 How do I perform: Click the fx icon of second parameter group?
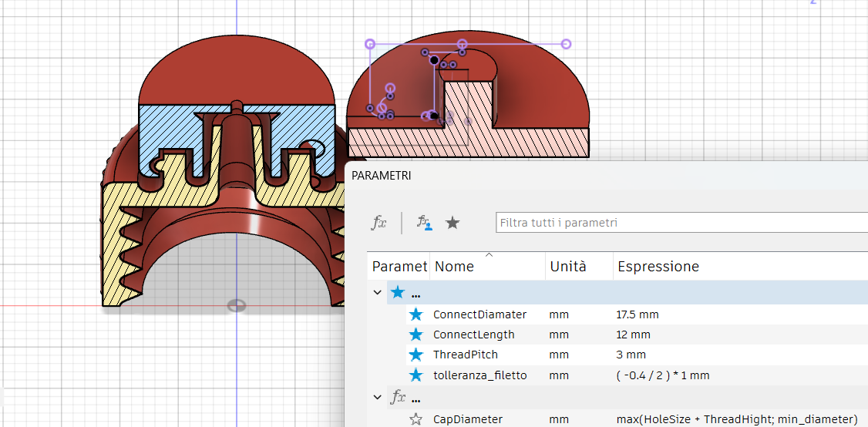tap(398, 398)
